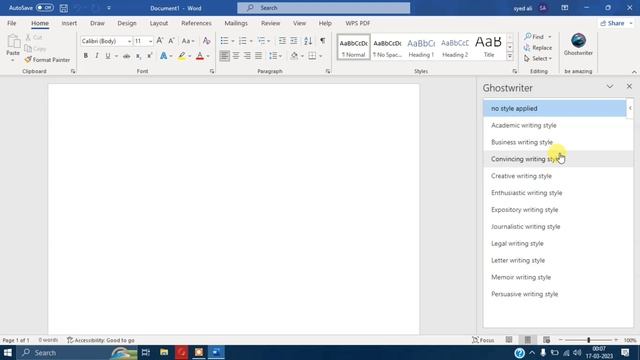Viewport: 640px width, 360px height.
Task: Justify paragraph text
Action: click(x=259, y=56)
